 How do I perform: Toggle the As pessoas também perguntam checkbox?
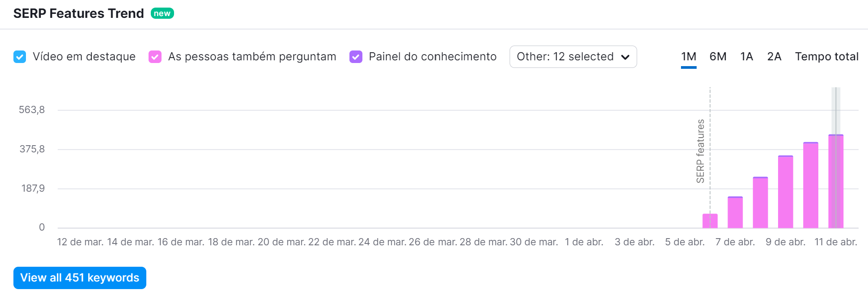click(155, 57)
